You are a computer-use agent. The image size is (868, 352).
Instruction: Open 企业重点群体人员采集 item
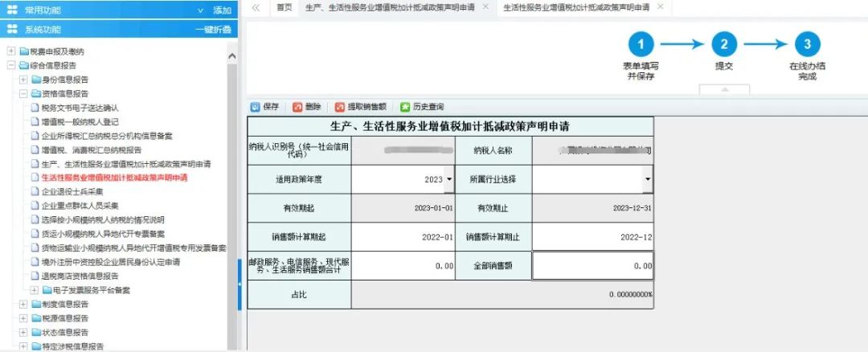pyautogui.click(x=80, y=206)
